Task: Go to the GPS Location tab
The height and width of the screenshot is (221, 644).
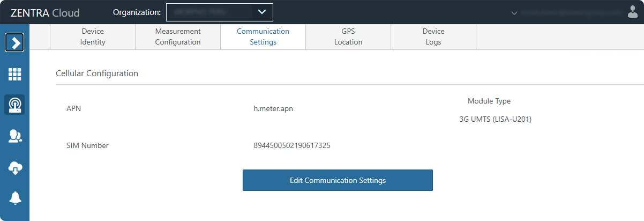Action: coord(348,37)
